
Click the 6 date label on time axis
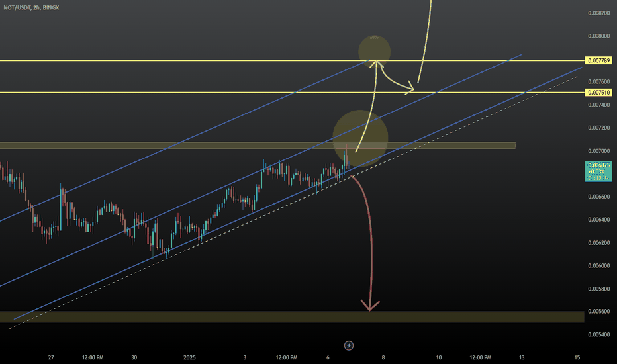coord(328,357)
